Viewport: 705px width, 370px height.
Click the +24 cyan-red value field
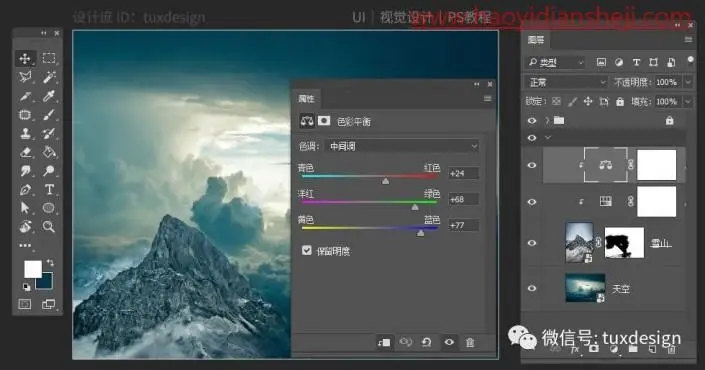point(463,173)
